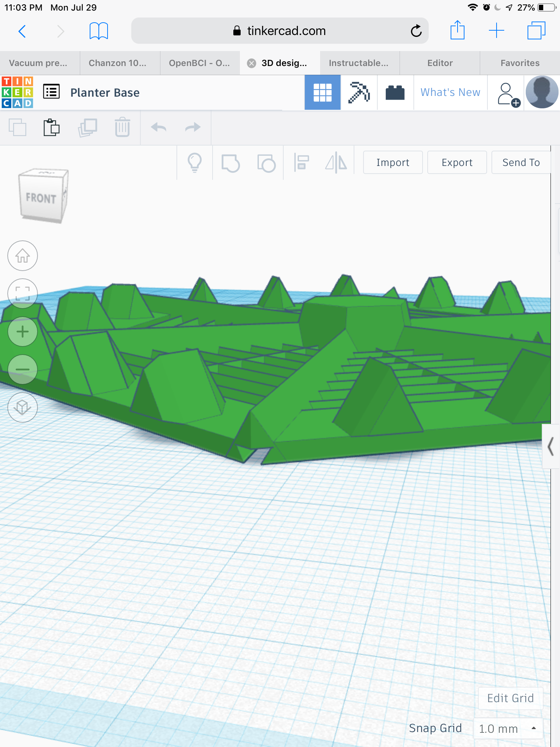Click the Duplicate and repeat tool
The image size is (560, 747).
click(x=87, y=127)
